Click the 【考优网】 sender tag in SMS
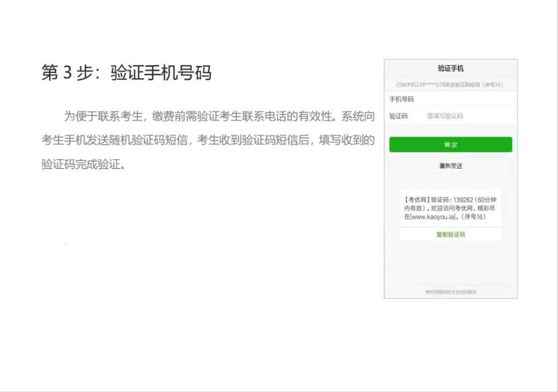 [417, 199]
